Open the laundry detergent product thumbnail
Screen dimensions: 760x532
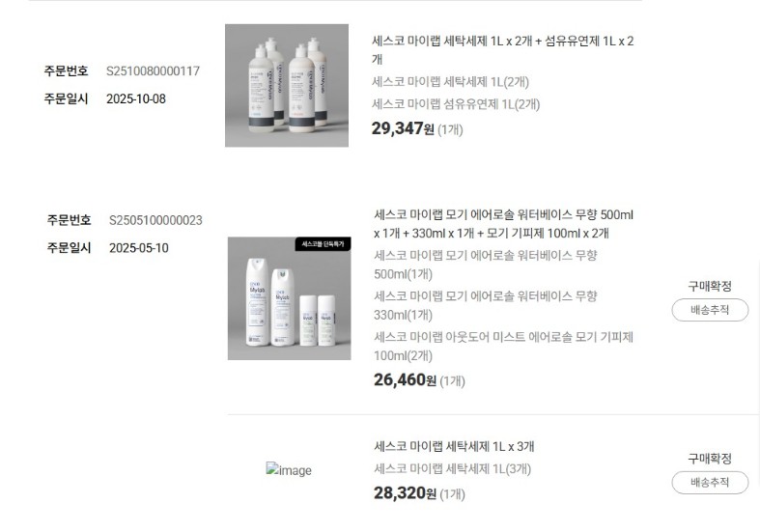tap(287, 85)
